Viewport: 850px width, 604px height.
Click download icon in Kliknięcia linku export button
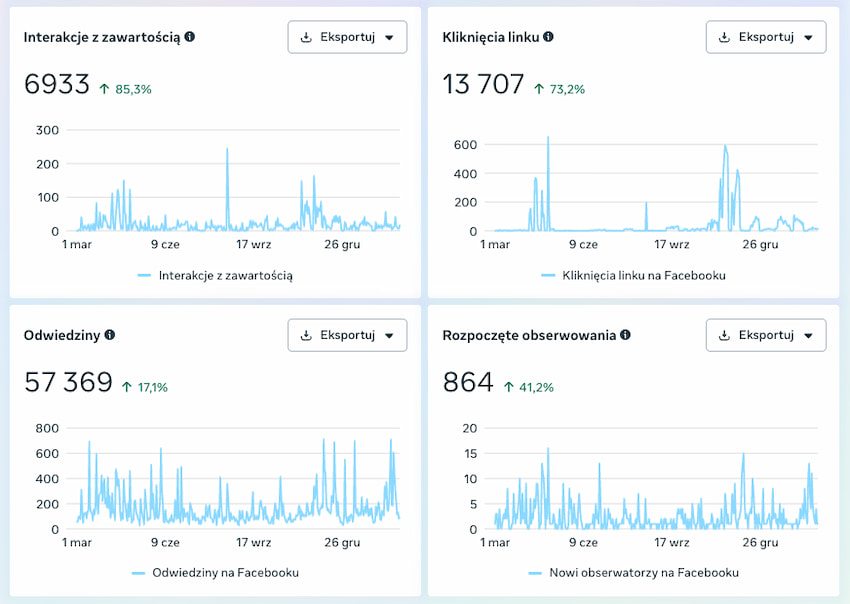[724, 37]
